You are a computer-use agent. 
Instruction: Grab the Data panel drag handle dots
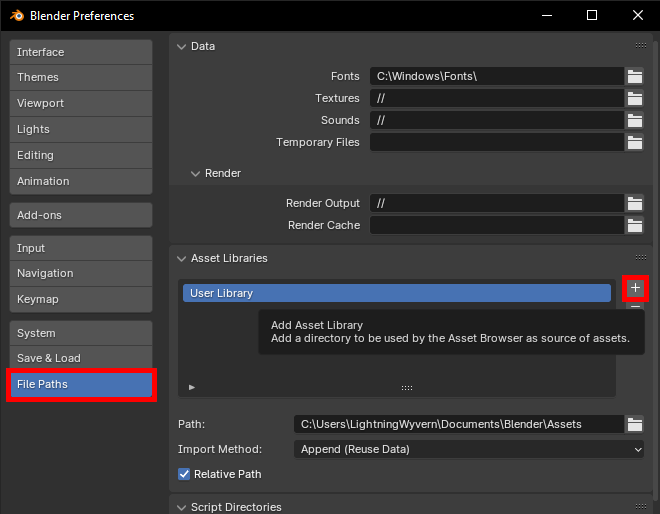pos(641,45)
